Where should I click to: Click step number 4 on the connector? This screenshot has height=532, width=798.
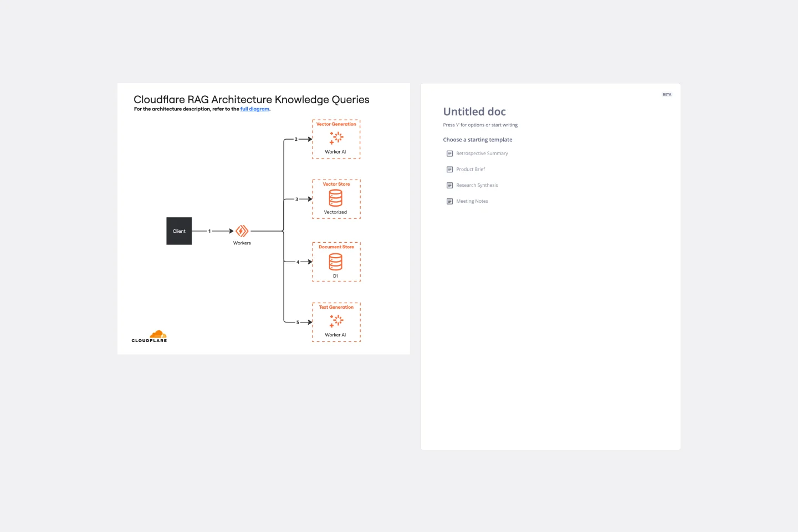point(298,263)
